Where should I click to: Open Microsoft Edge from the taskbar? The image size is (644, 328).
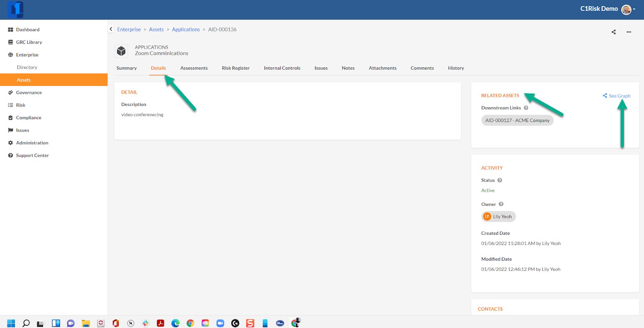pos(175,323)
